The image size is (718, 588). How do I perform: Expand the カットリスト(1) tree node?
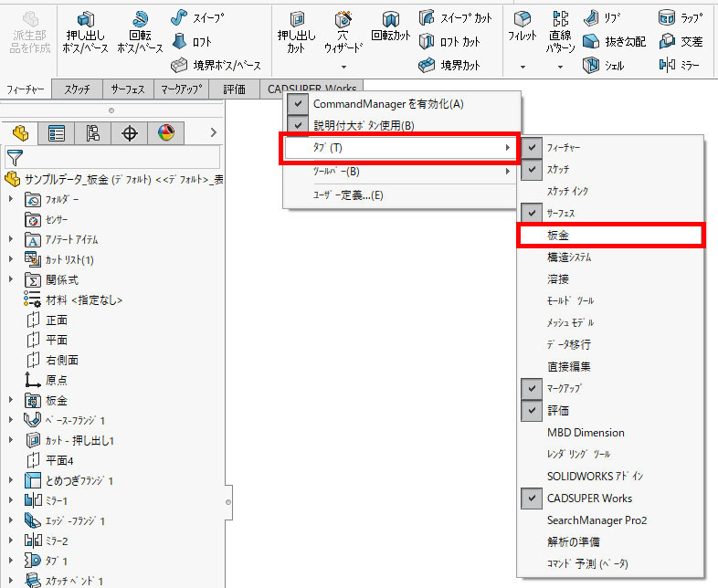coord(11,260)
